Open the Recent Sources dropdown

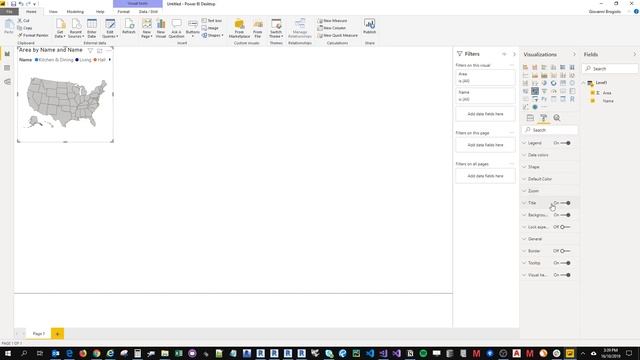(x=76, y=28)
